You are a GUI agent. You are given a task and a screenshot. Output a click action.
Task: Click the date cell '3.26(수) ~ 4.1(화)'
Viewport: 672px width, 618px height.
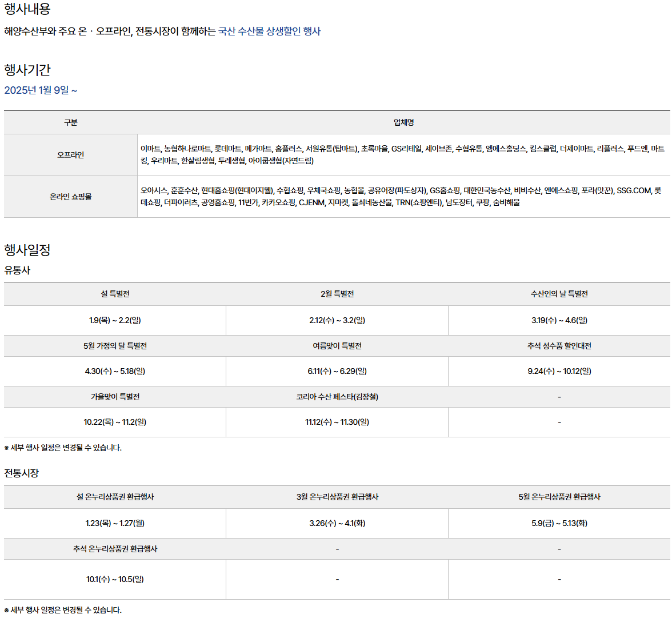337,523
